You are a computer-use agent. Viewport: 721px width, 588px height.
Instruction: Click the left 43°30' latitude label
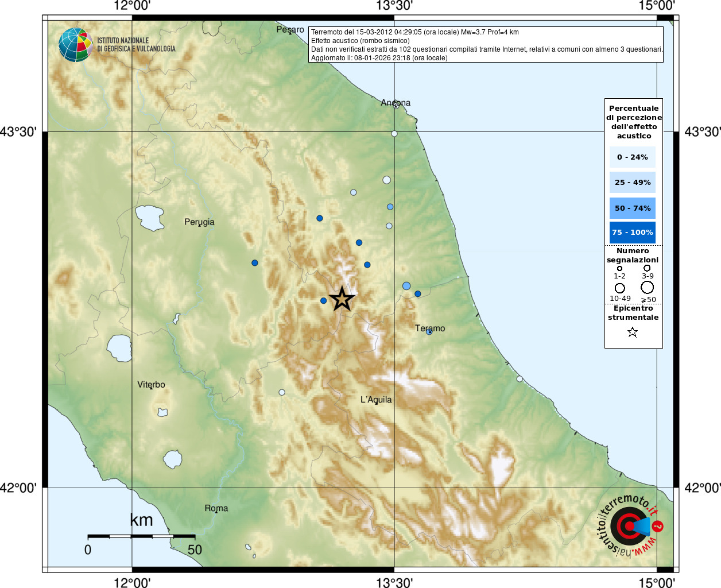point(18,131)
